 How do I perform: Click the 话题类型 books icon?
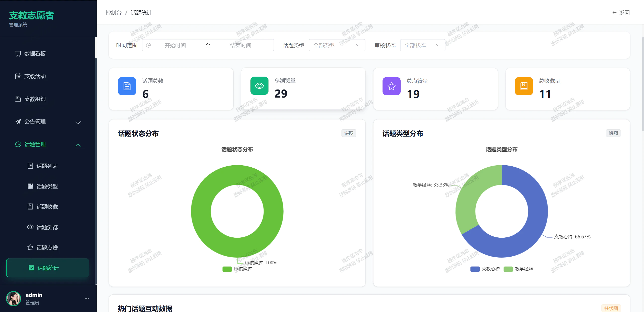tap(30, 186)
